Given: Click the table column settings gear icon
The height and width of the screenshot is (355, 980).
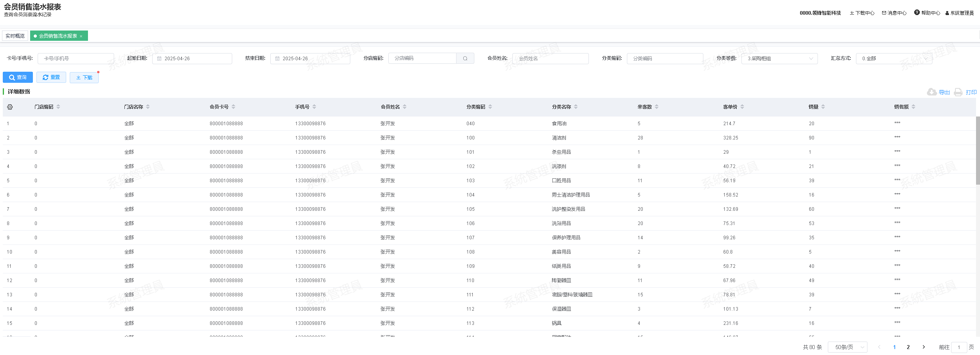Looking at the screenshot, I should [10, 107].
